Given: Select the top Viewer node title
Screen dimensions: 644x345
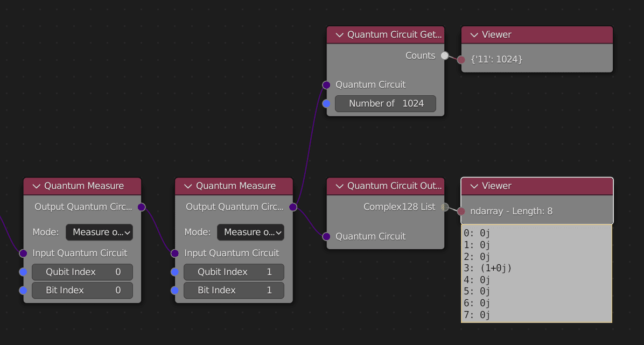Looking at the screenshot, I should [x=496, y=35].
